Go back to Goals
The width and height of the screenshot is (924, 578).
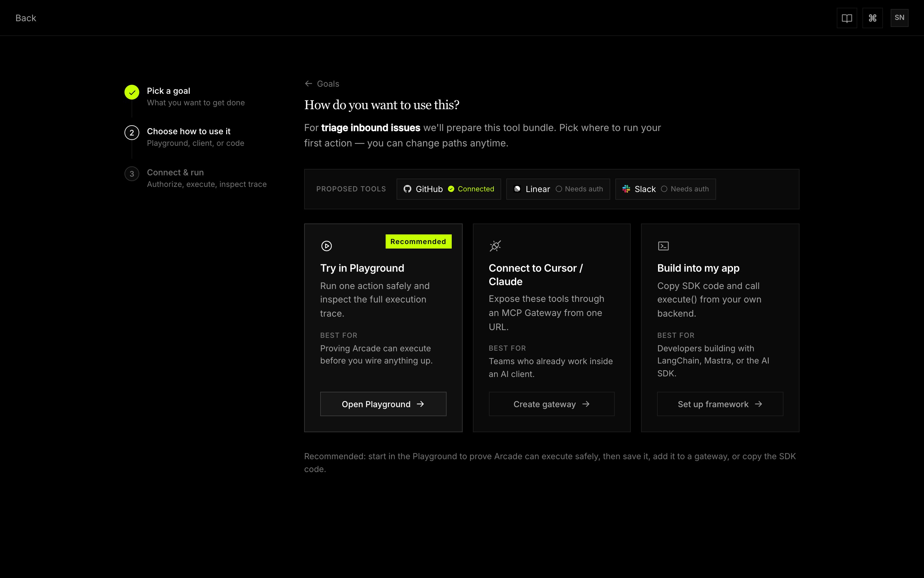(322, 84)
